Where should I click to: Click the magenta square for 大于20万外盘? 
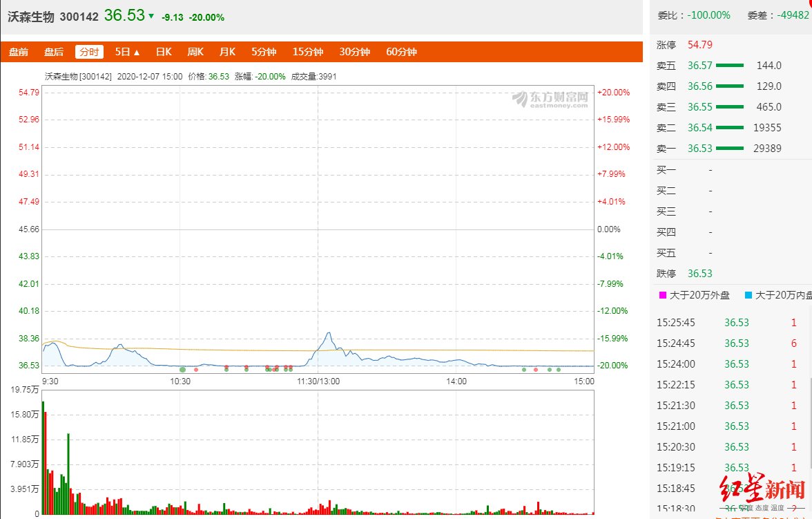coord(662,295)
